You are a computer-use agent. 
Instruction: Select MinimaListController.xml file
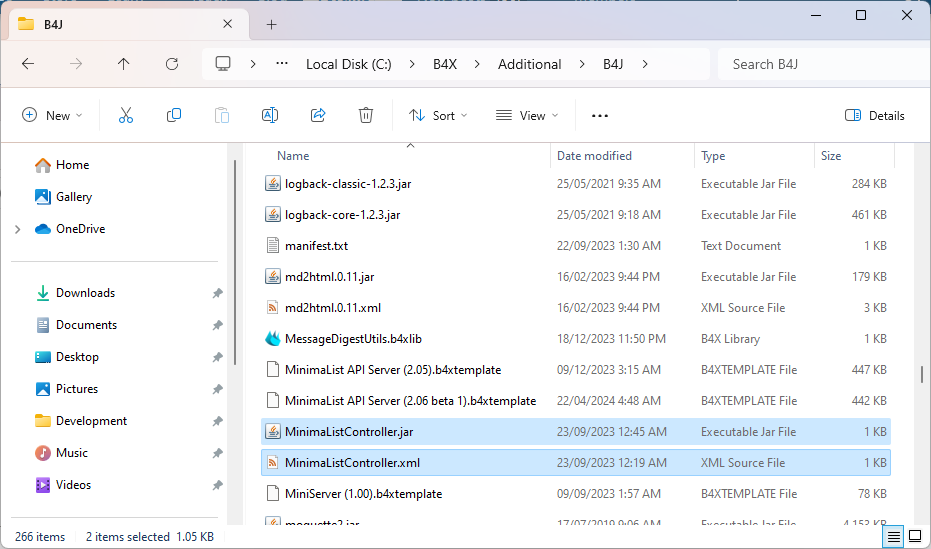point(576,462)
